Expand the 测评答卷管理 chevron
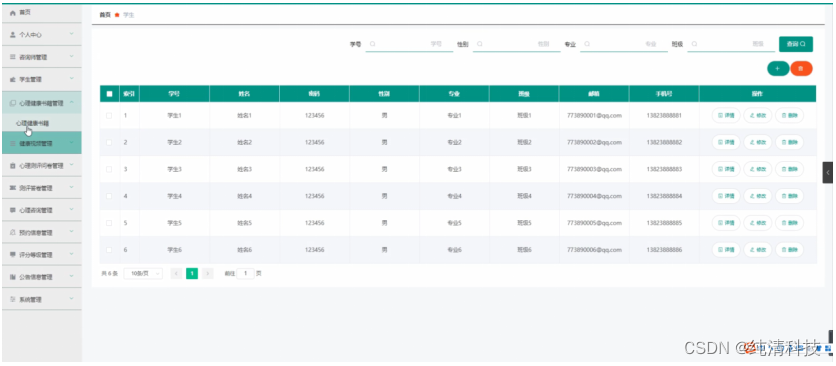 pyautogui.click(x=72, y=188)
